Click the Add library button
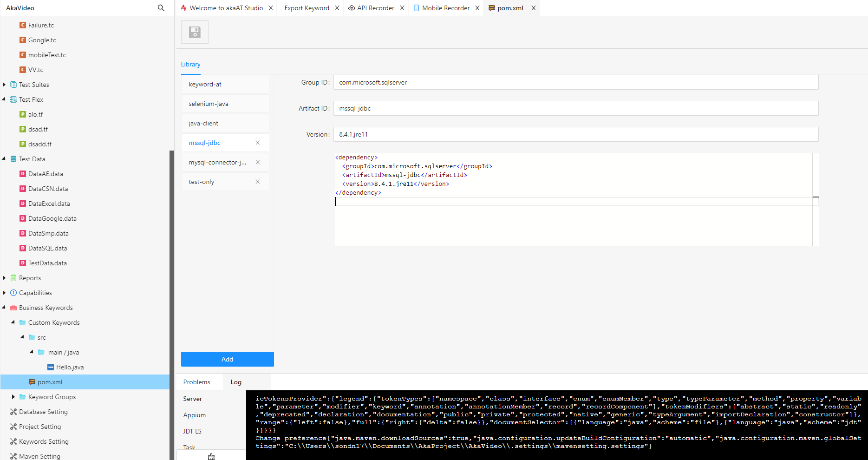This screenshot has width=868, height=460. pos(228,359)
